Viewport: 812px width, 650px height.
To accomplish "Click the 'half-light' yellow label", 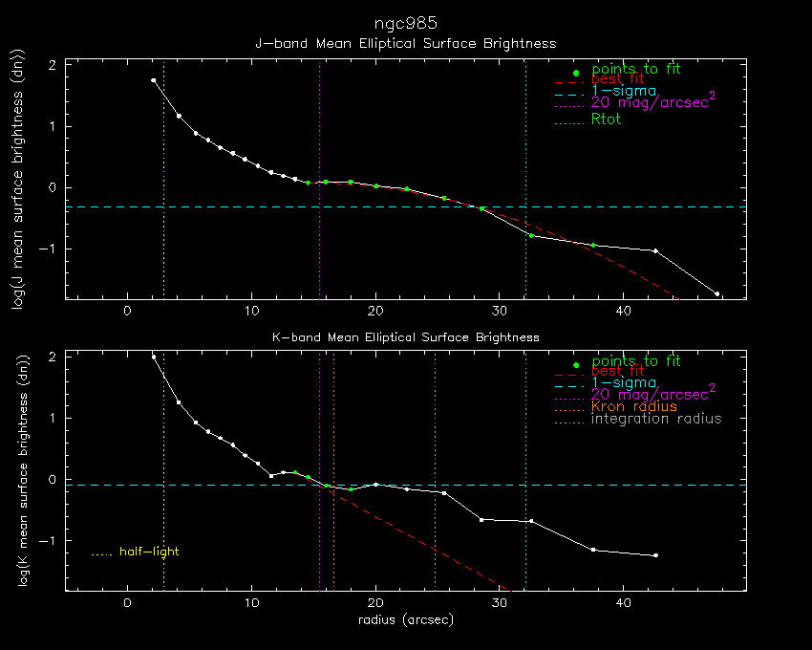I will (x=149, y=552).
